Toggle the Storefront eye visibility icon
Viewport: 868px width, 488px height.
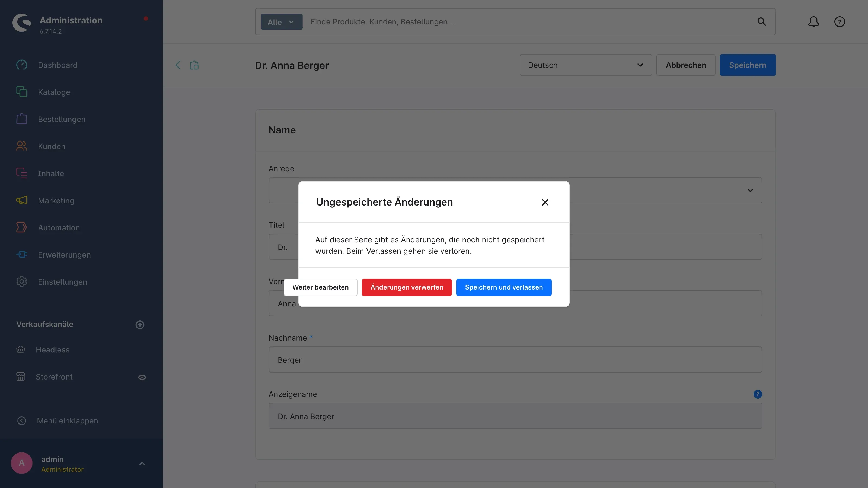click(x=142, y=377)
